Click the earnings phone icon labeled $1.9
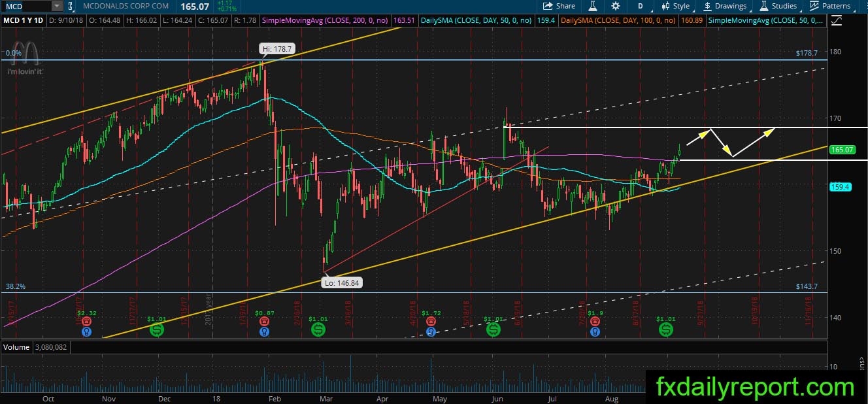The image size is (868, 404). pyautogui.click(x=595, y=322)
